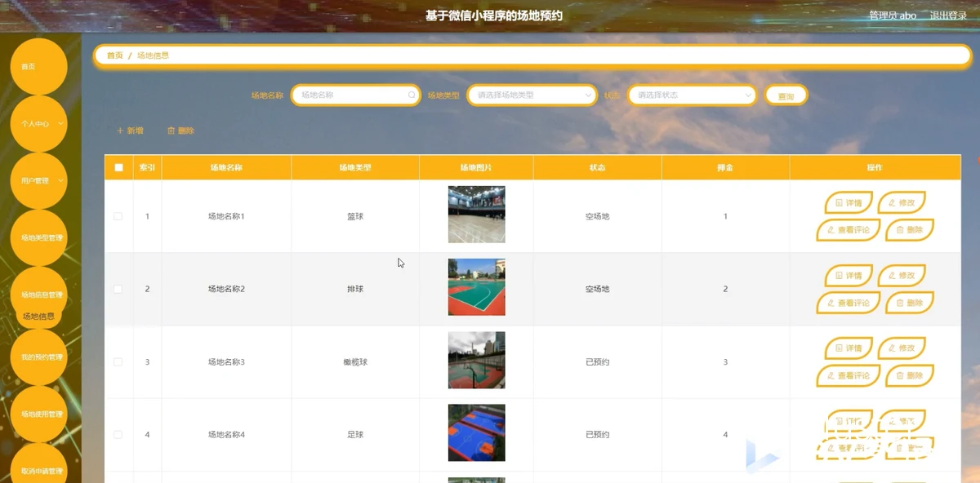Open 详情 for 场地名称2 row
Image resolution: width=980 pixels, height=483 pixels.
(849, 275)
